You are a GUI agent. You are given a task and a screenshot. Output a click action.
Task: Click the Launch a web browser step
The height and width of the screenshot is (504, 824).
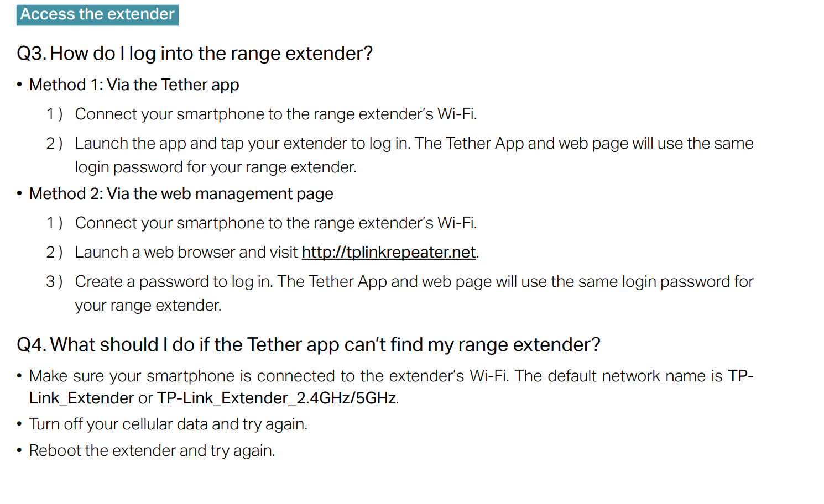tap(277, 252)
